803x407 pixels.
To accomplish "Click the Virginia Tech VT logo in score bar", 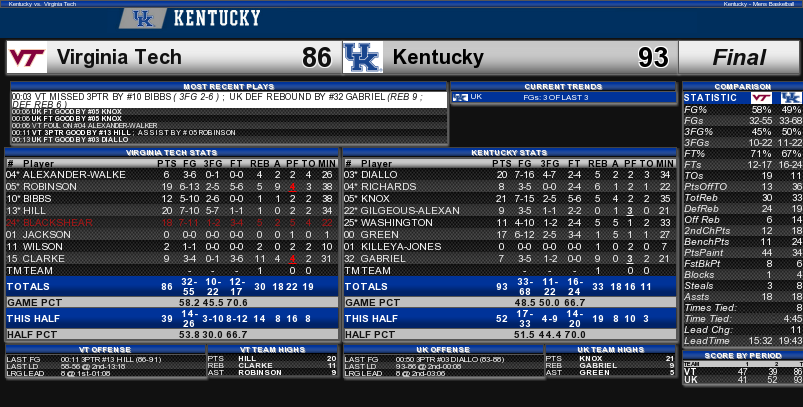I will point(27,57).
